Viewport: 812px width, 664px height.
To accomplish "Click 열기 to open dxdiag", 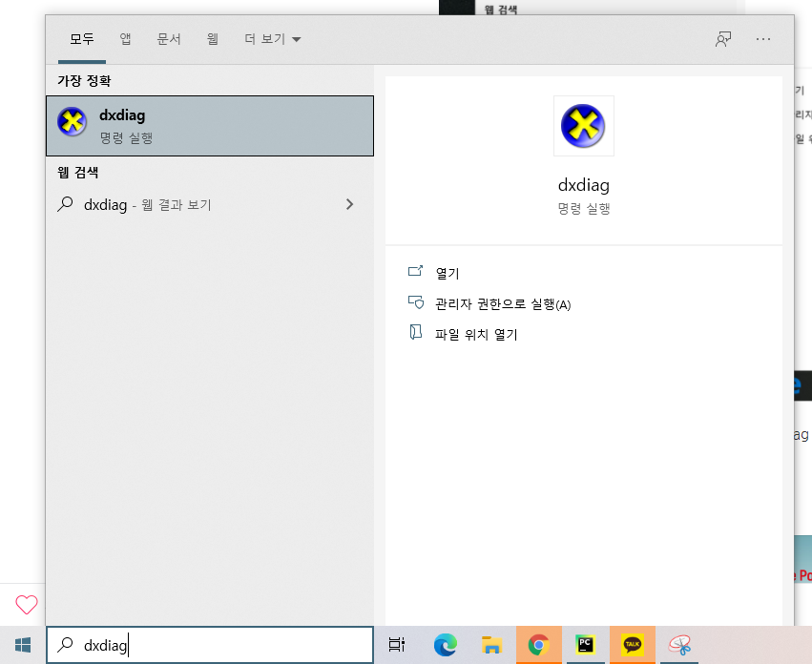I will 448,273.
